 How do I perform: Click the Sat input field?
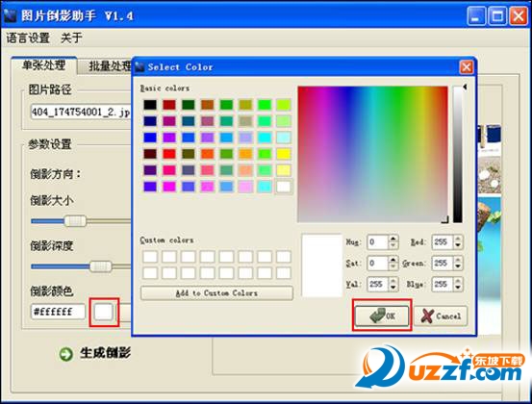coord(377,264)
